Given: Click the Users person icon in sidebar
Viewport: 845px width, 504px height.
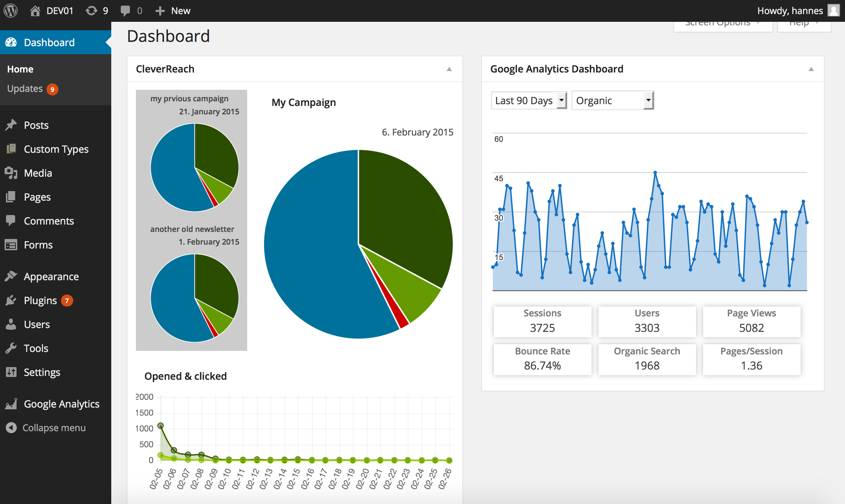Looking at the screenshot, I should coord(11,324).
